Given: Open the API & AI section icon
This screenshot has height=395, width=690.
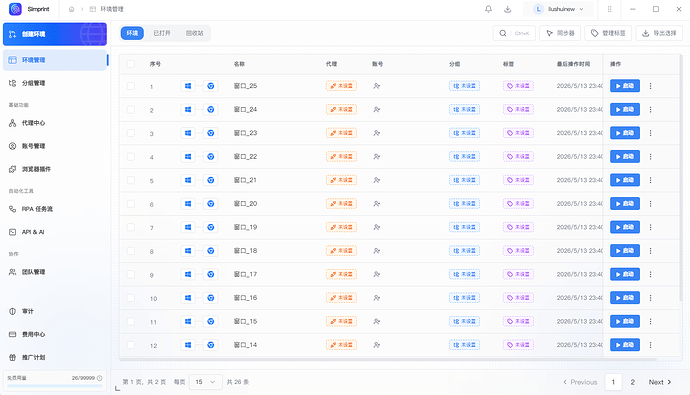Looking at the screenshot, I should click(x=12, y=232).
